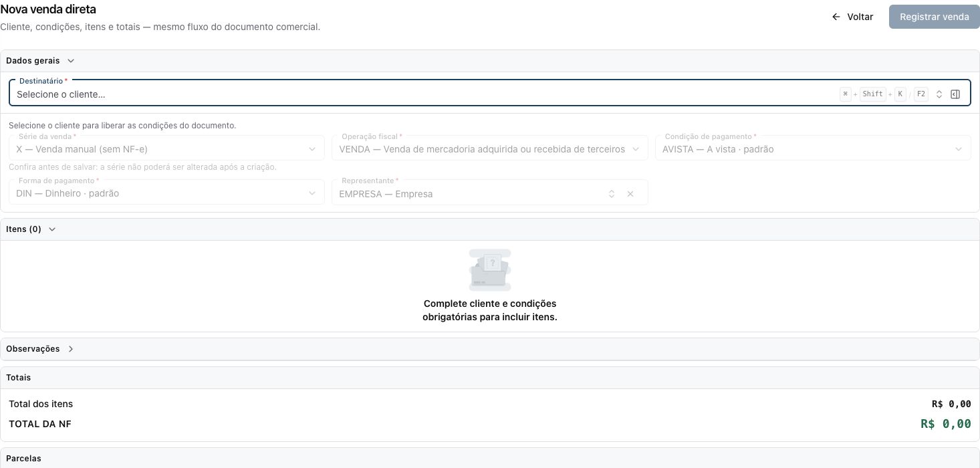Click the Shift shortcut key badge

click(x=872, y=94)
